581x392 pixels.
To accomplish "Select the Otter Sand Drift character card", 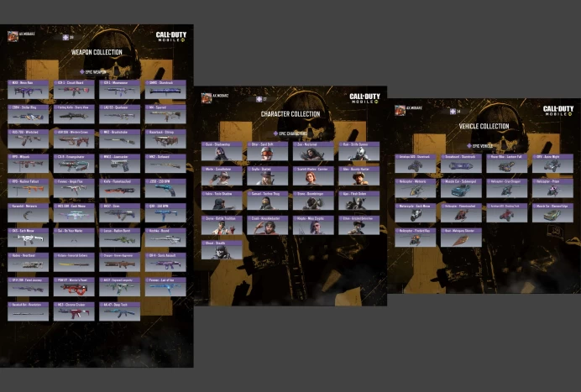I will 267,151.
